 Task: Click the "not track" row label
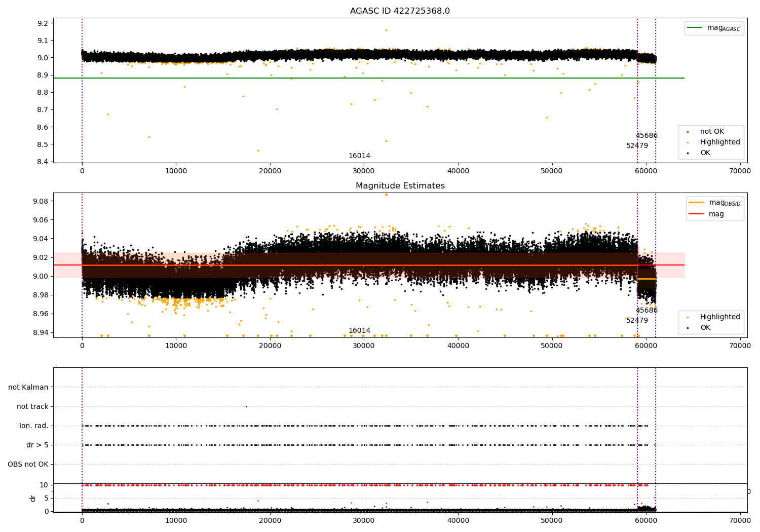[x=32, y=406]
